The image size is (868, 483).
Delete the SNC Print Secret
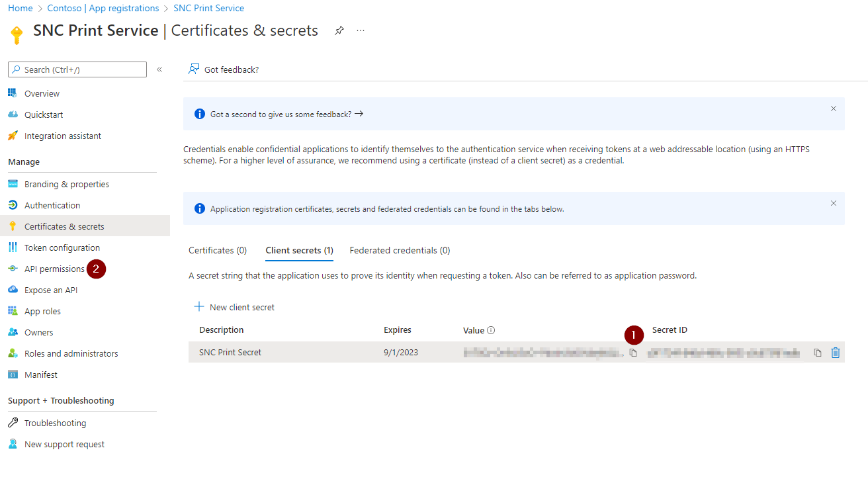click(x=836, y=353)
